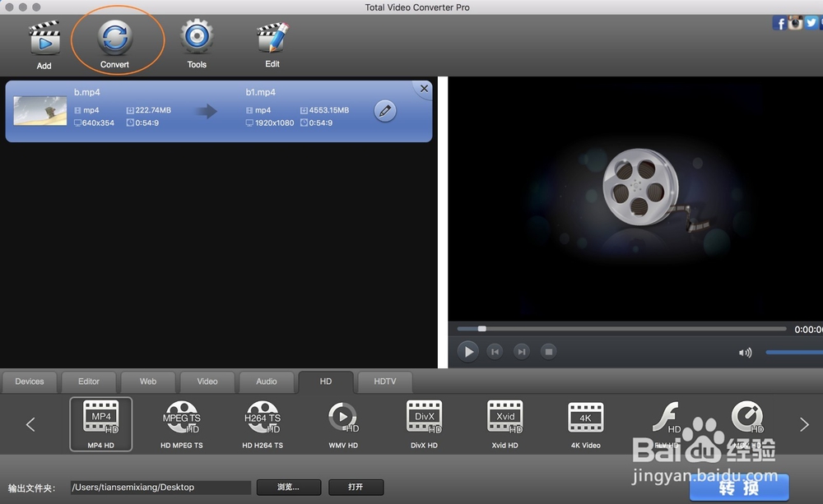Switch to the Devices tab
Image resolution: width=823 pixels, height=504 pixels.
[x=30, y=381]
